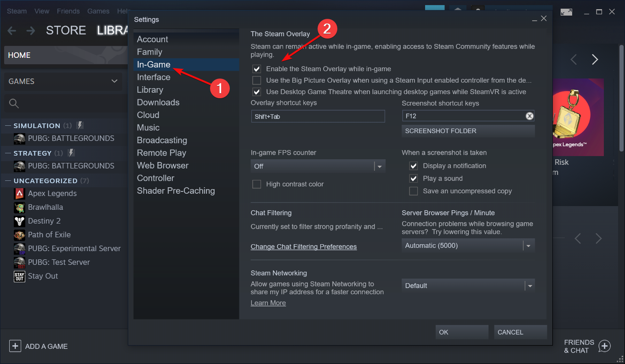Toggle Display a notification checkbox

tap(414, 166)
